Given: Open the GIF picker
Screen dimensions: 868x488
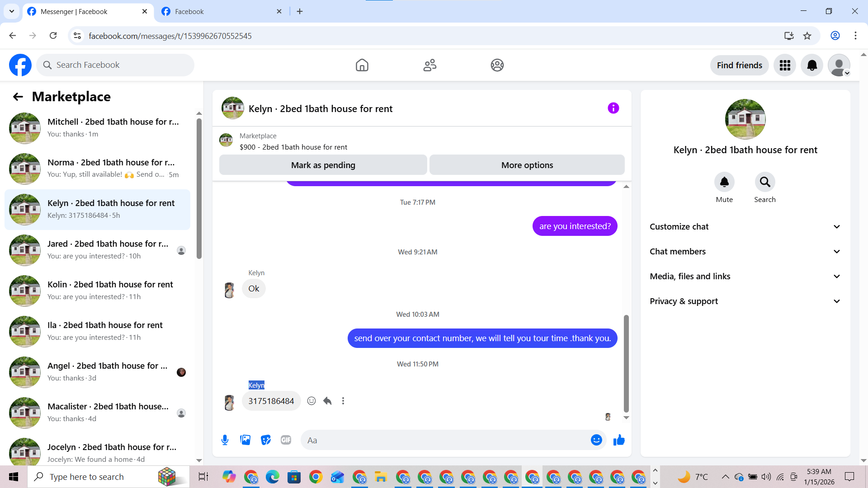Looking at the screenshot, I should point(286,440).
